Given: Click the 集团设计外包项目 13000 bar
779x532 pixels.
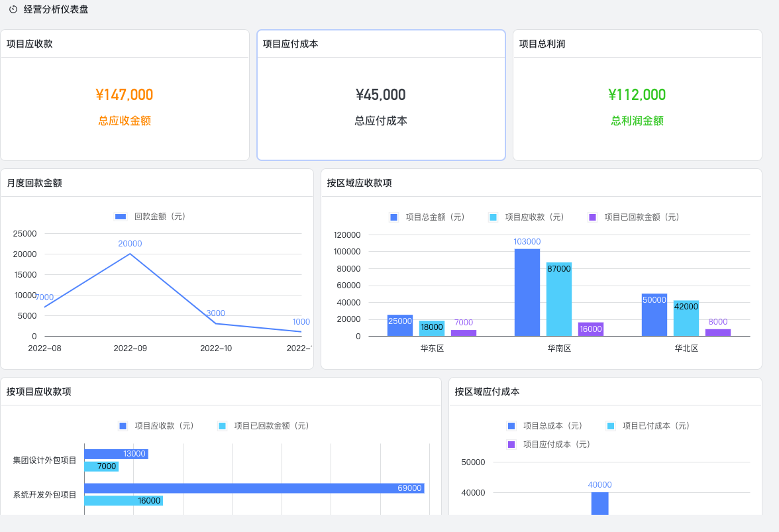Looking at the screenshot, I should [x=117, y=454].
